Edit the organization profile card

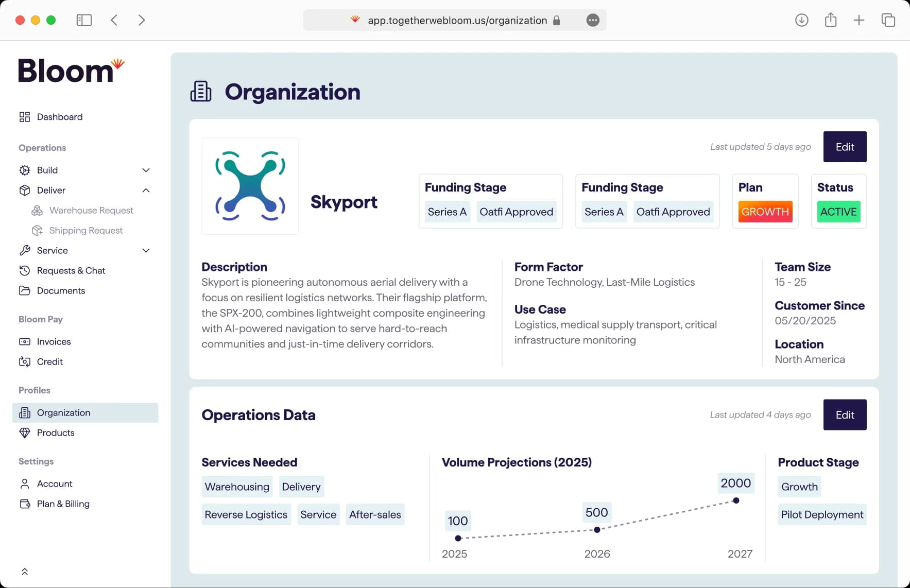845,147
